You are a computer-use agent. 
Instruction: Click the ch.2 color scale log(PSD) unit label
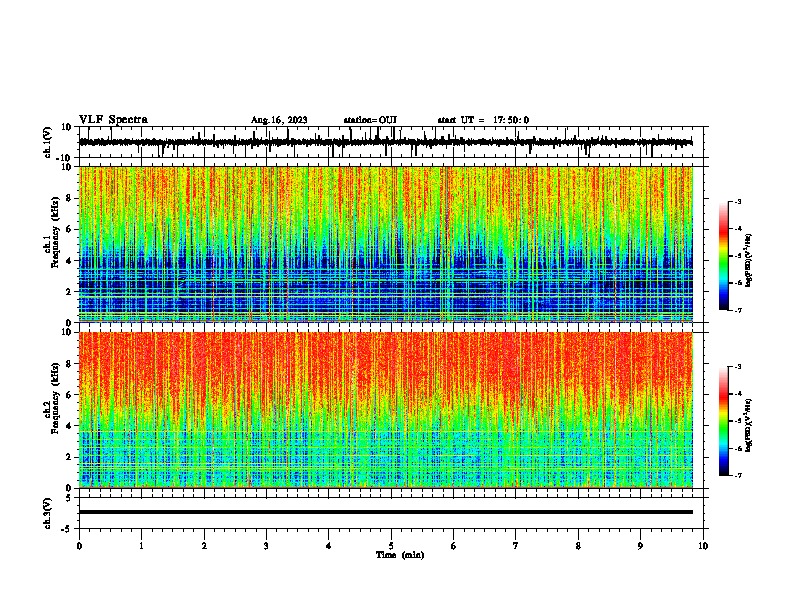point(748,425)
